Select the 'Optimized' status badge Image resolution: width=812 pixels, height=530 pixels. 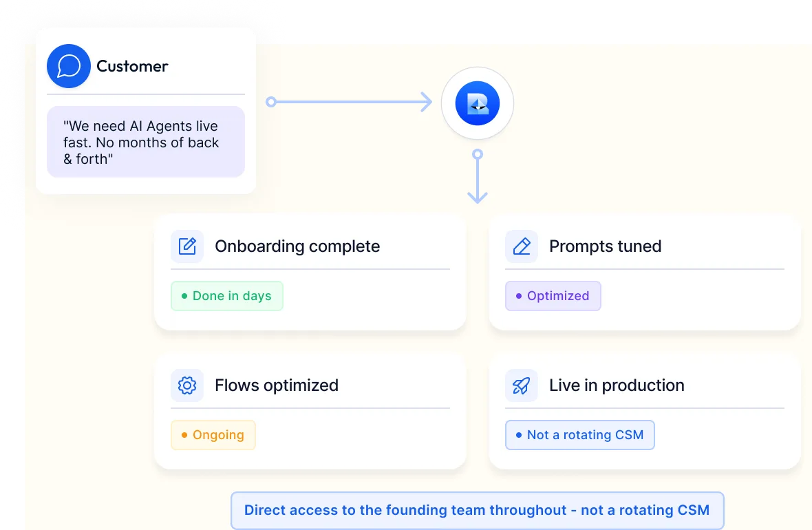point(553,296)
